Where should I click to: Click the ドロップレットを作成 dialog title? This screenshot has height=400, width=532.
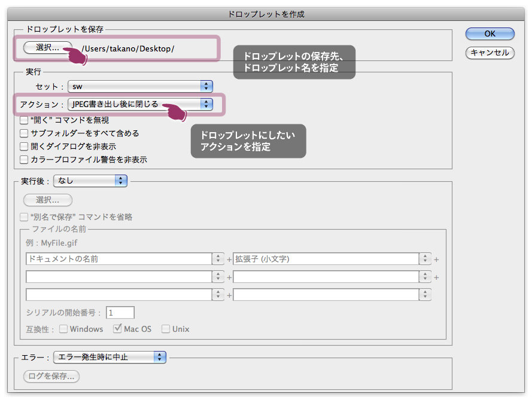[x=266, y=14]
